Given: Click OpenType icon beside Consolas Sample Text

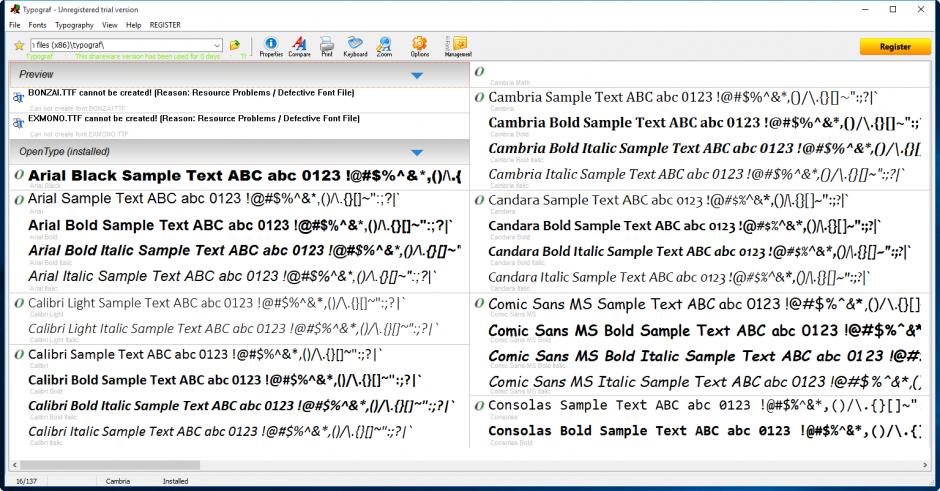Looking at the screenshot, I should (x=479, y=406).
